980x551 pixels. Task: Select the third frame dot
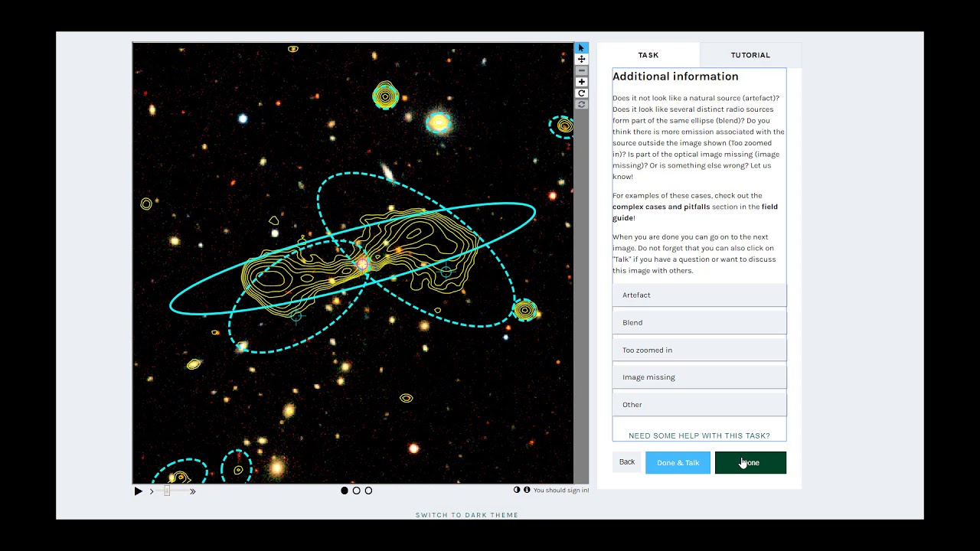pos(368,491)
